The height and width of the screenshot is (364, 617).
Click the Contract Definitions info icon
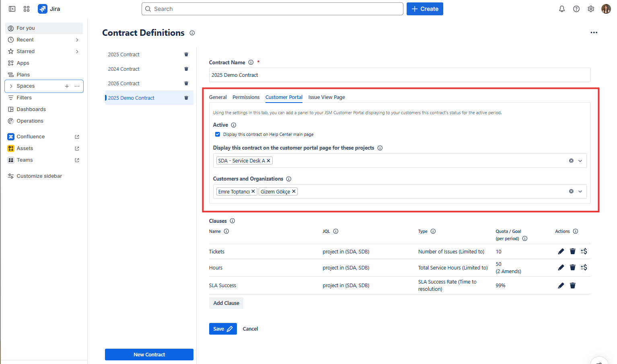(x=192, y=33)
